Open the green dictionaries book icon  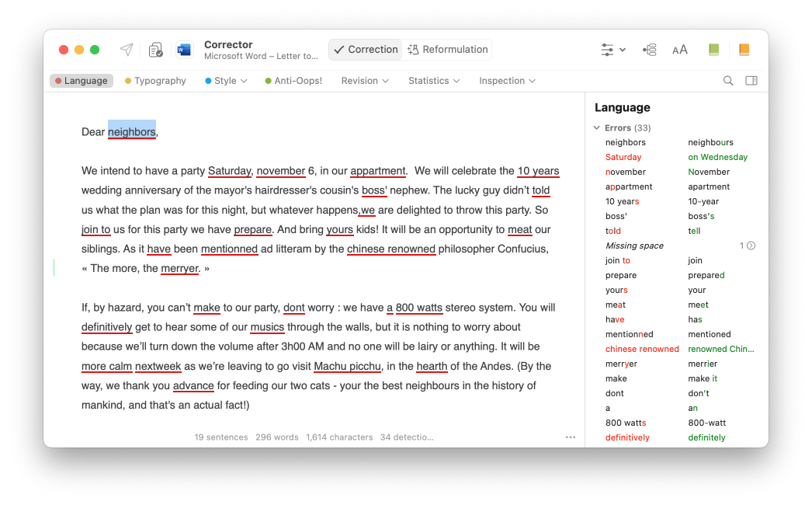713,50
